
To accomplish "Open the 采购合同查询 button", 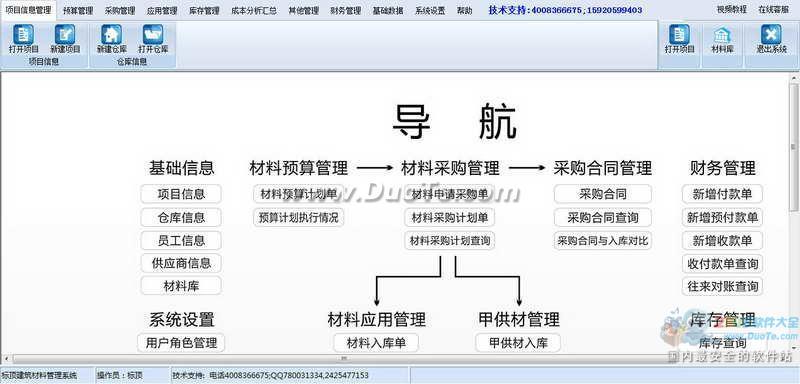I will tap(603, 218).
